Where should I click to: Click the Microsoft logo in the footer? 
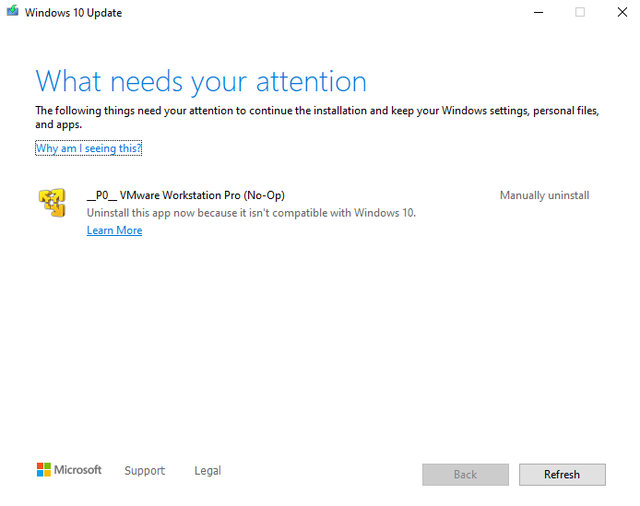point(69,470)
